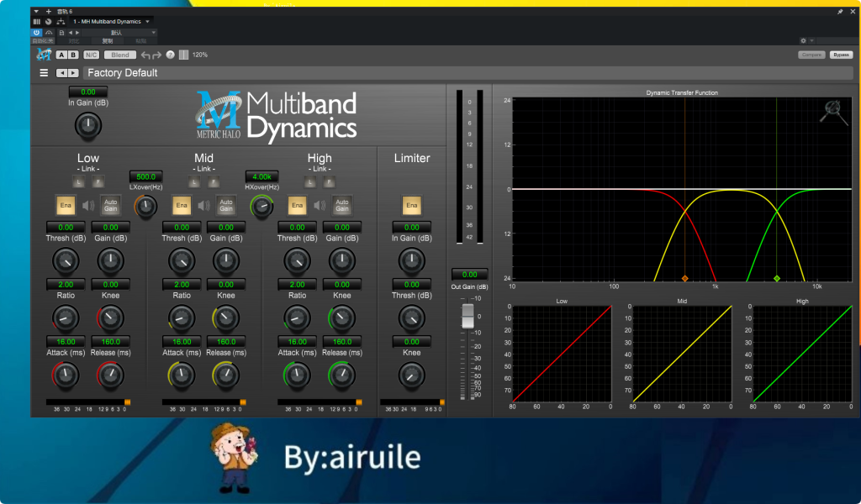
Task: Expand the title bar collapse triangle
Action: 36,12
